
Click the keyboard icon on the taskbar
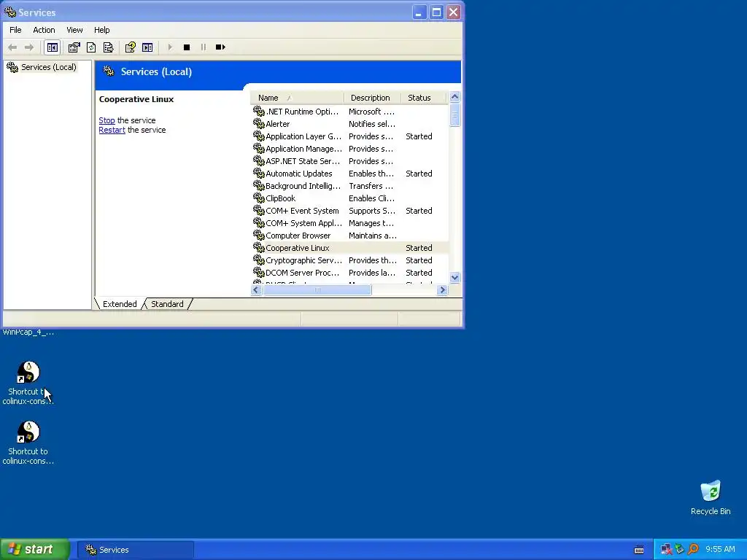639,550
